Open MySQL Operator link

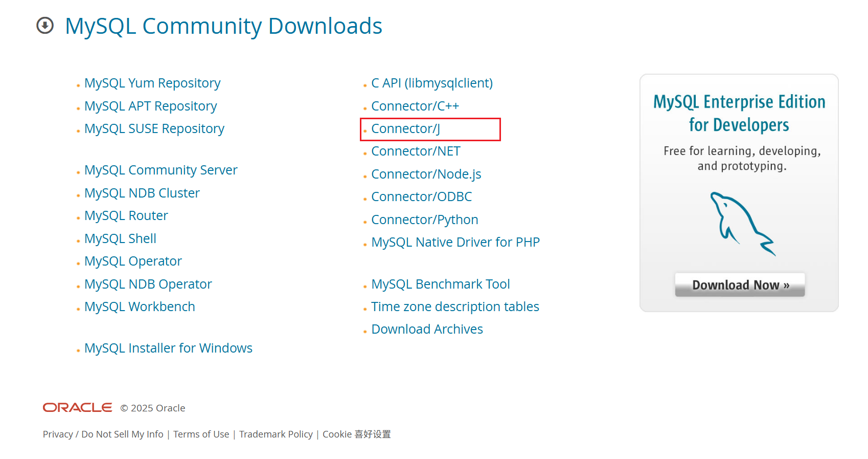[133, 261]
